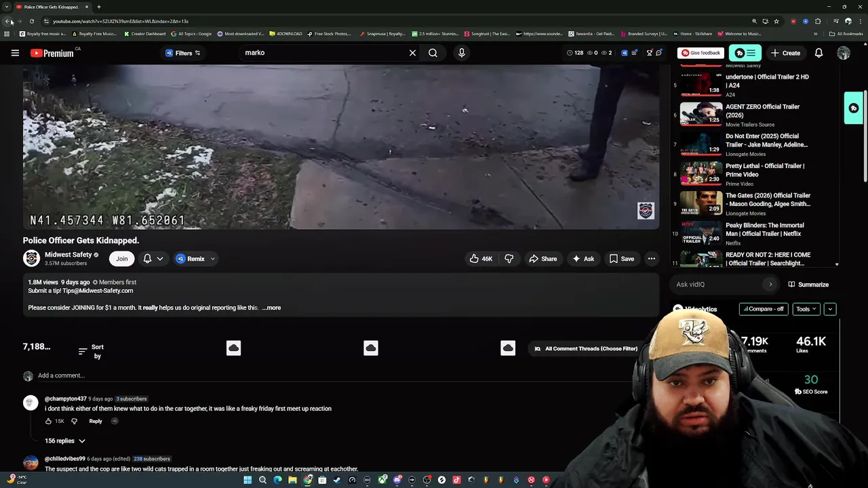Open Windows Start menu
The image size is (868, 488).
coord(248,480)
